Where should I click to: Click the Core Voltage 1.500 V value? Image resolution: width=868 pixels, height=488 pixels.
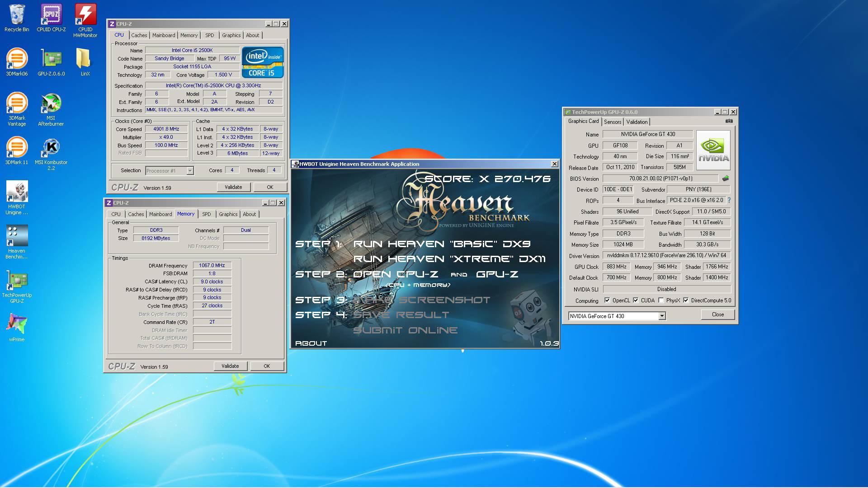pos(223,75)
